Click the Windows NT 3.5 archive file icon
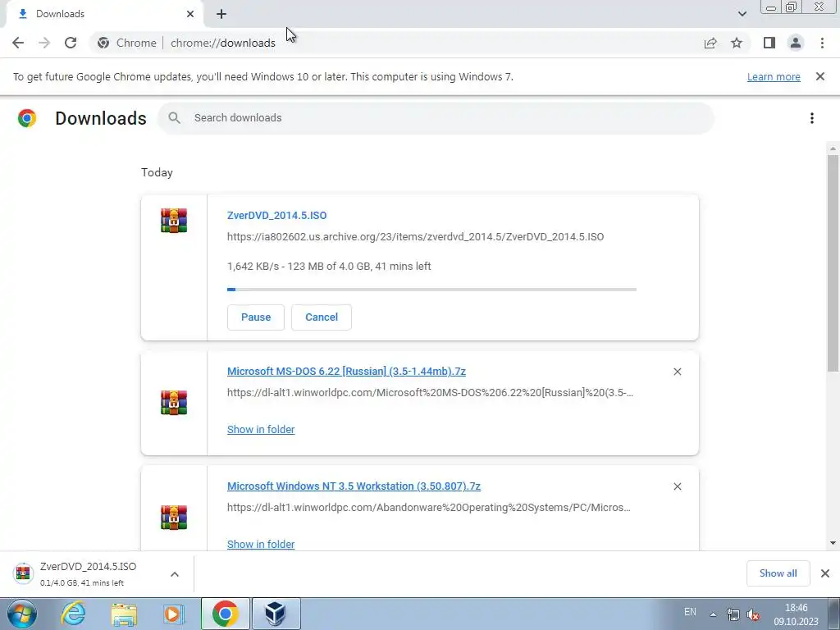This screenshot has height=630, width=840. pyautogui.click(x=174, y=517)
